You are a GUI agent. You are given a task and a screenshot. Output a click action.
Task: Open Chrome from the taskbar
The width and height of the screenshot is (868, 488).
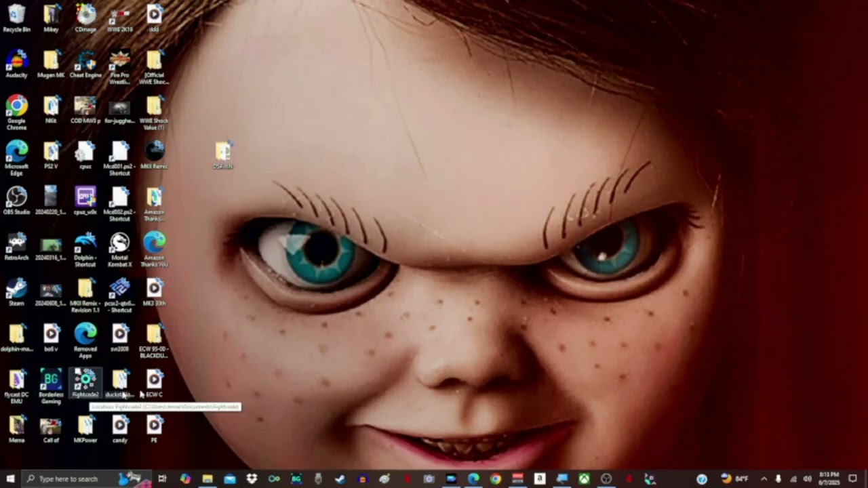coord(496,479)
